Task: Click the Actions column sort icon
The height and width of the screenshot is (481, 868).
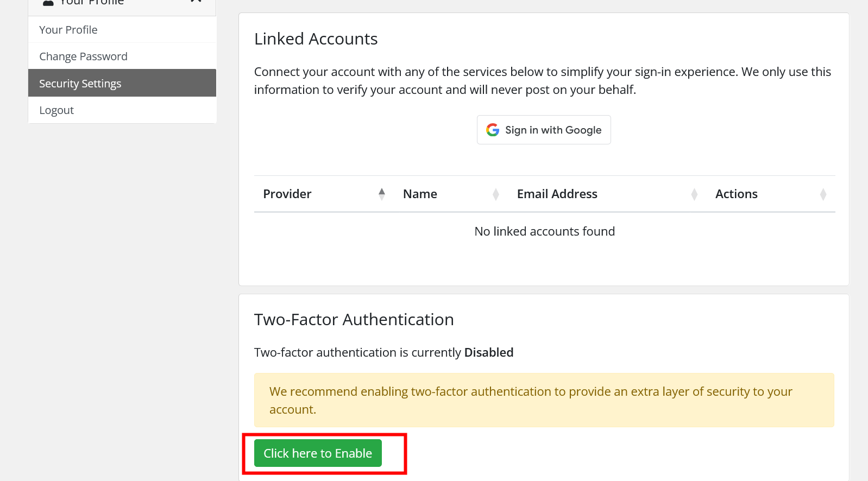Action: (823, 194)
